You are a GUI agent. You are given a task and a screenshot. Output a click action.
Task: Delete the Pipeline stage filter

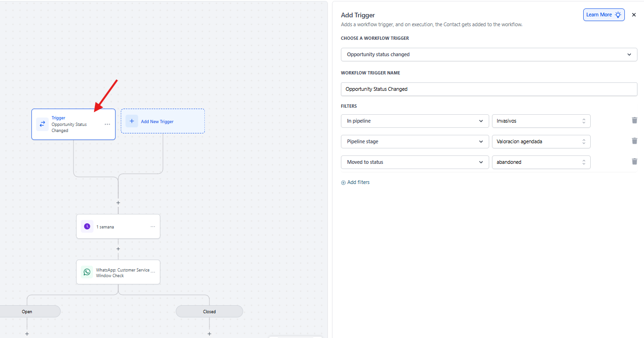(x=634, y=141)
